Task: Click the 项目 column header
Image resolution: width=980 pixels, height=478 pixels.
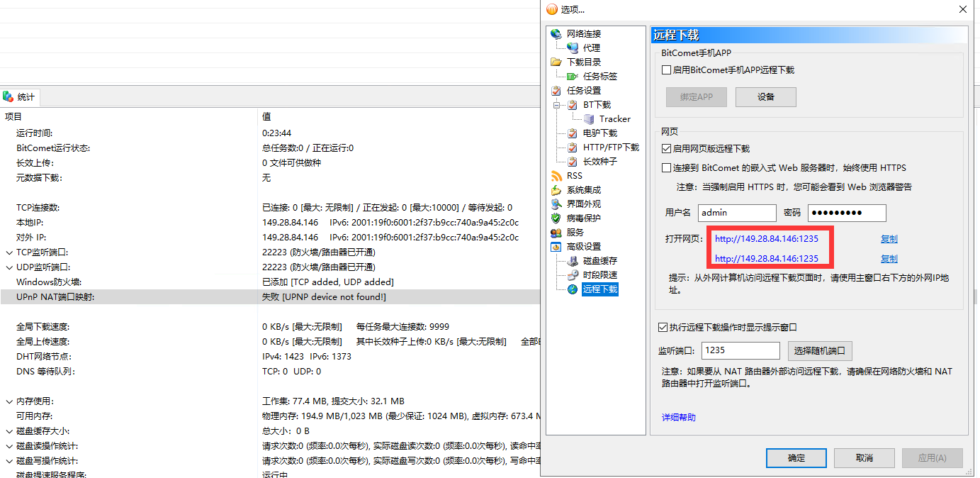Action: (x=128, y=117)
